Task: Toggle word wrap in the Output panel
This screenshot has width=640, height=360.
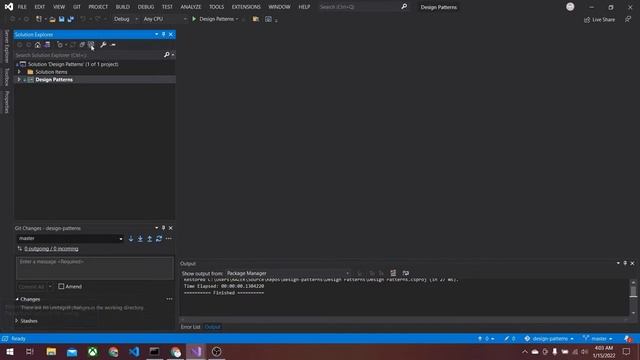Action: point(405,273)
